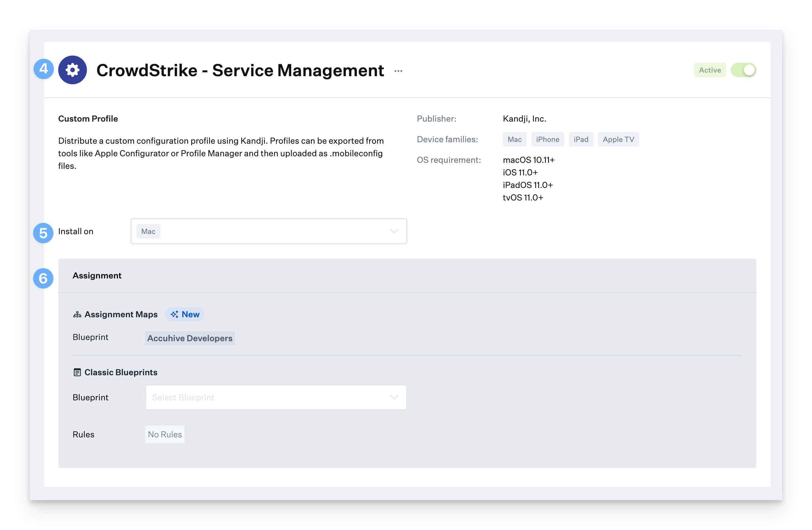
Task: Click the Classic Blueprints list icon
Action: 77,372
